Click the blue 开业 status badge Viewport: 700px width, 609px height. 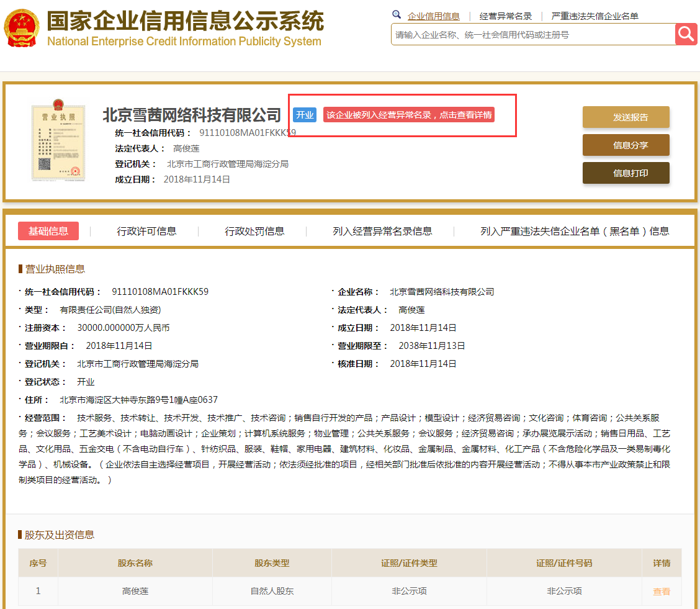[304, 115]
